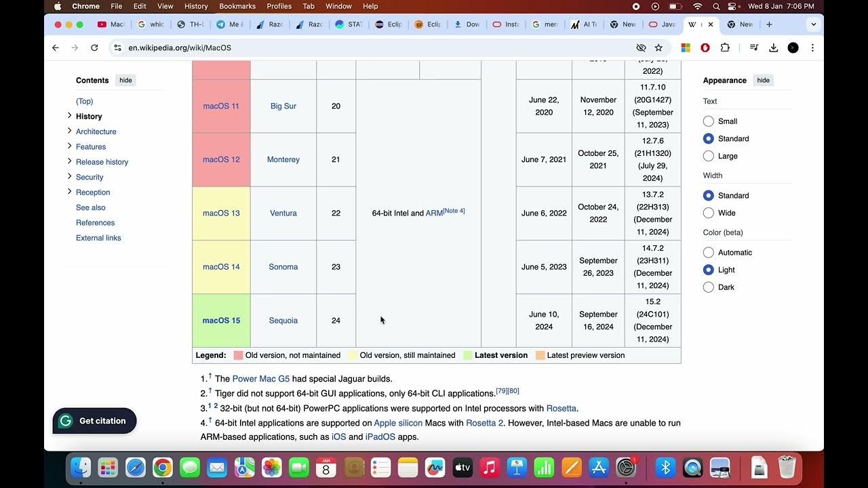Expand Features section in Contents
This screenshot has width=868, height=488.
coord(69,146)
